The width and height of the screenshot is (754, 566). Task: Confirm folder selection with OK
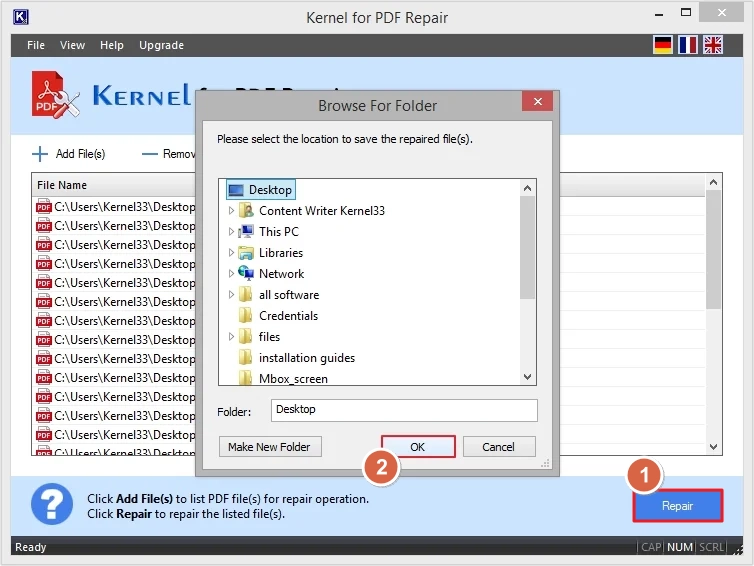click(418, 447)
